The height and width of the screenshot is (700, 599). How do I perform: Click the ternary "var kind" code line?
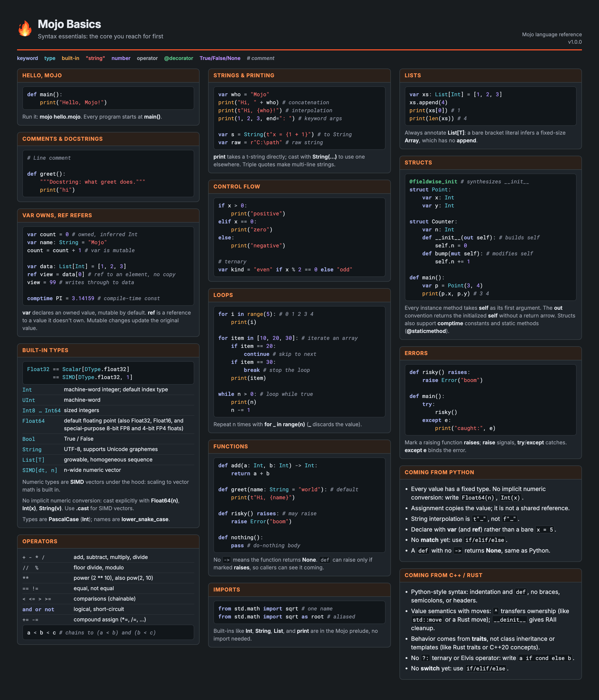(x=285, y=269)
